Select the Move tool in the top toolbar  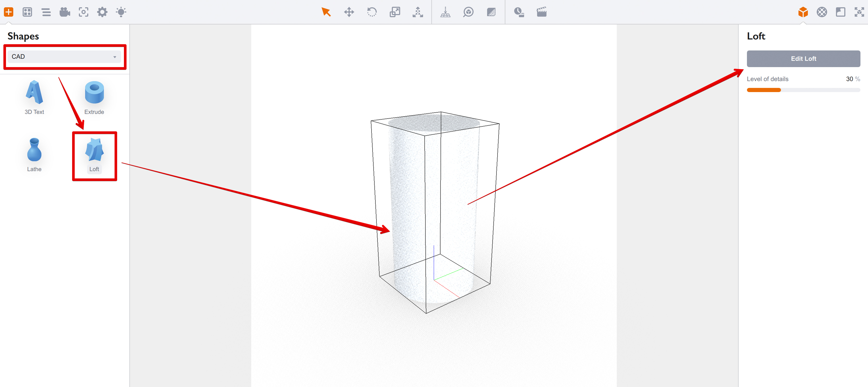pyautogui.click(x=349, y=12)
